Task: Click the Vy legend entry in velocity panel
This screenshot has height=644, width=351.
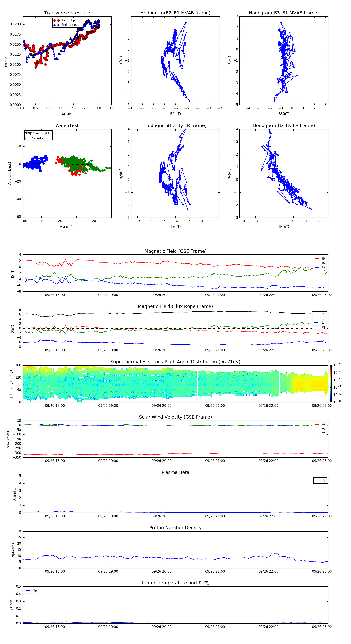Action: [x=320, y=429]
